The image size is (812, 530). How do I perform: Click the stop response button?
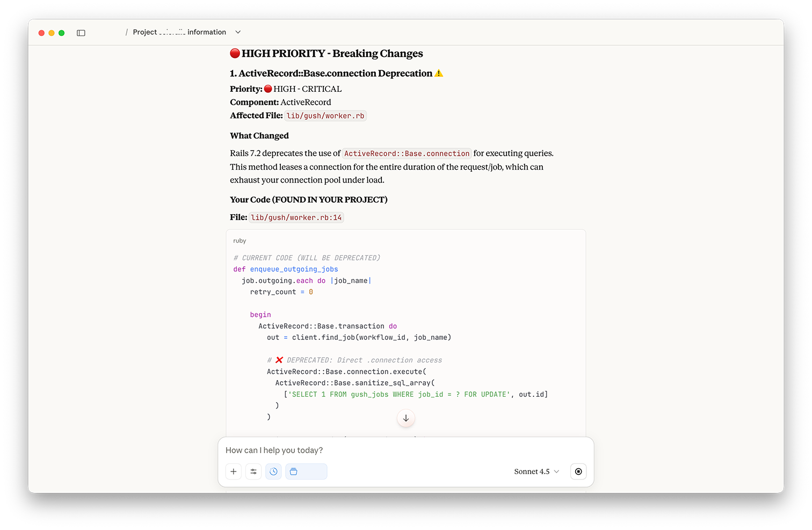coord(578,471)
